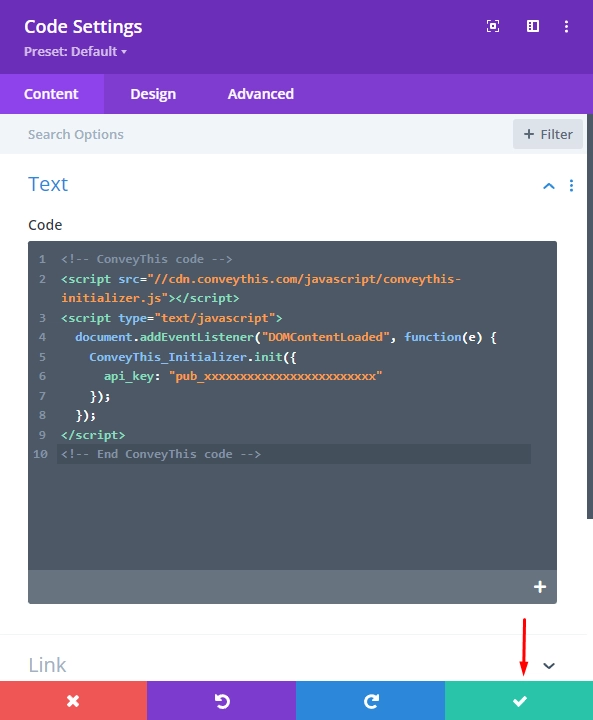Click line 1 ConveyThis code comment

click(147, 259)
